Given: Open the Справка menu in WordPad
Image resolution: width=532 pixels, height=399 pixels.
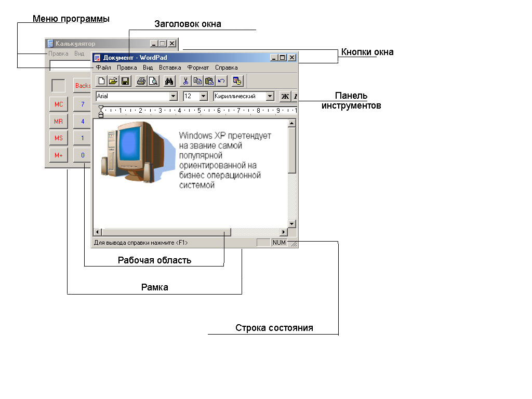Looking at the screenshot, I should click(x=227, y=68).
